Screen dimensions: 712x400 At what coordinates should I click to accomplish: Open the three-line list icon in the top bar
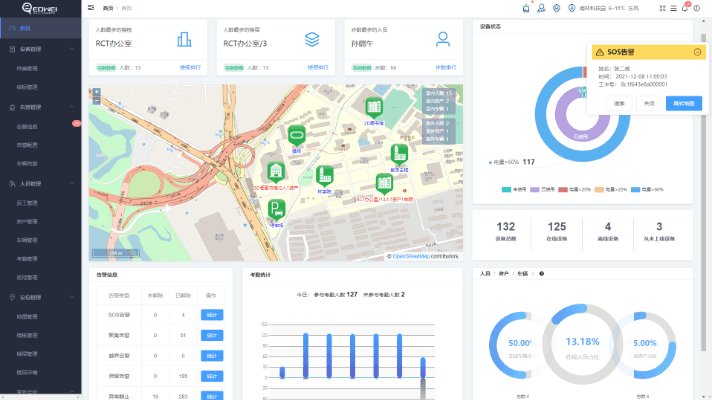pyautogui.click(x=673, y=8)
